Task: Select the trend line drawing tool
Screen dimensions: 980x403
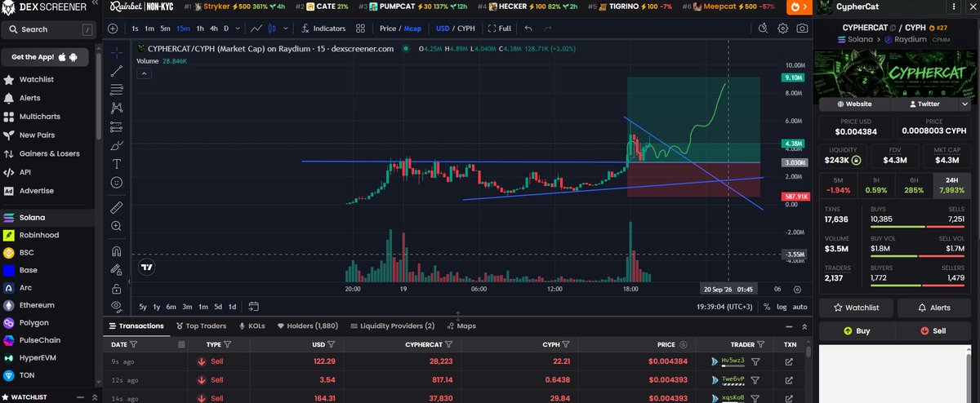Action: (x=116, y=70)
